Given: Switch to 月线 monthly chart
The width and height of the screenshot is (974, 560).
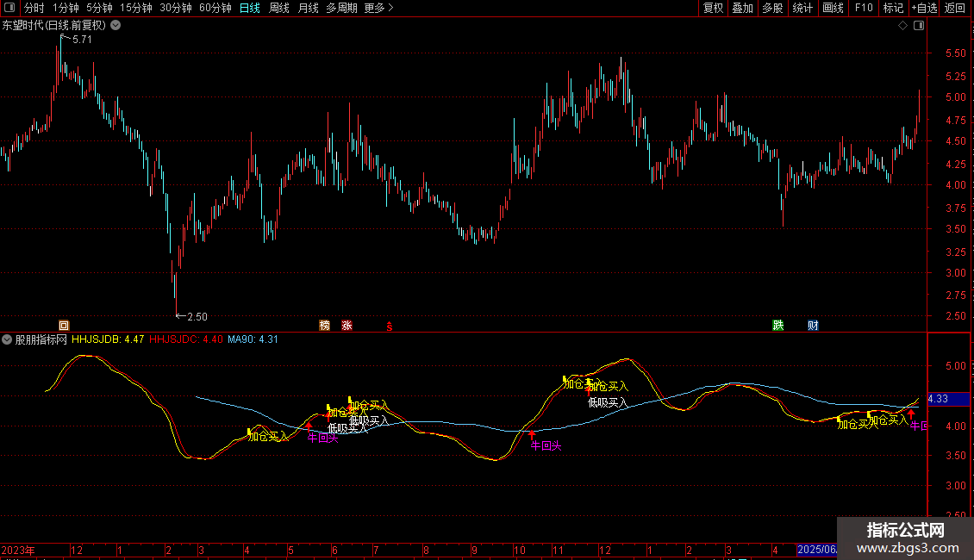Looking at the screenshot, I should pyautogui.click(x=308, y=8).
